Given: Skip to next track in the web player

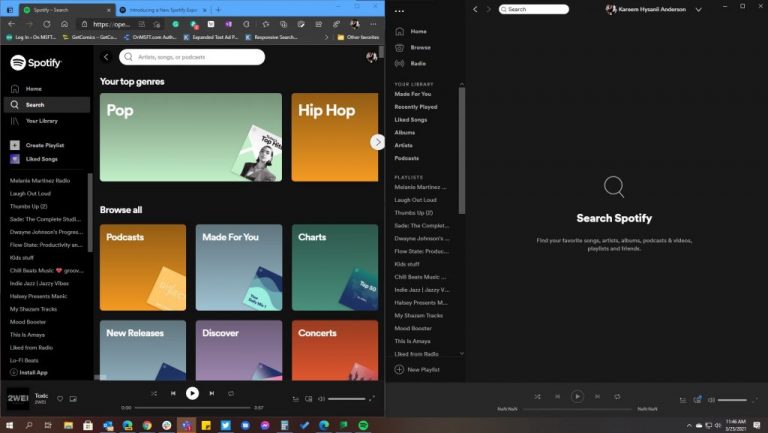Looking at the screenshot, I should (212, 393).
